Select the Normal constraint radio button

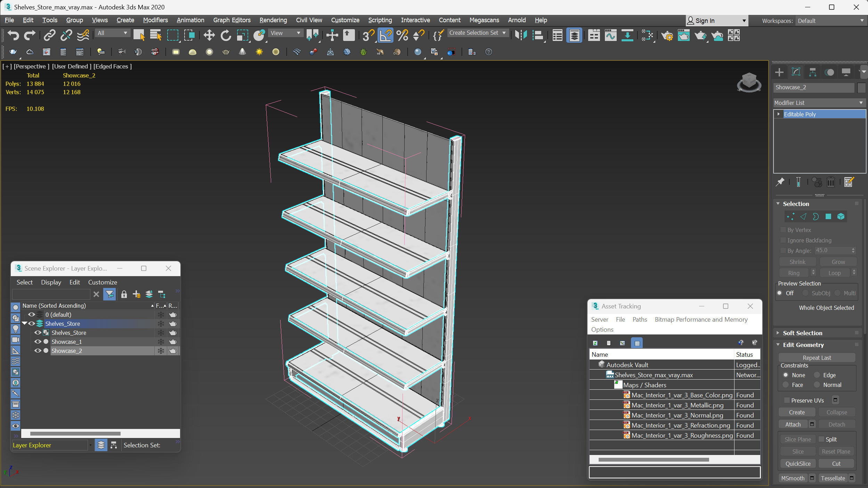(x=817, y=385)
